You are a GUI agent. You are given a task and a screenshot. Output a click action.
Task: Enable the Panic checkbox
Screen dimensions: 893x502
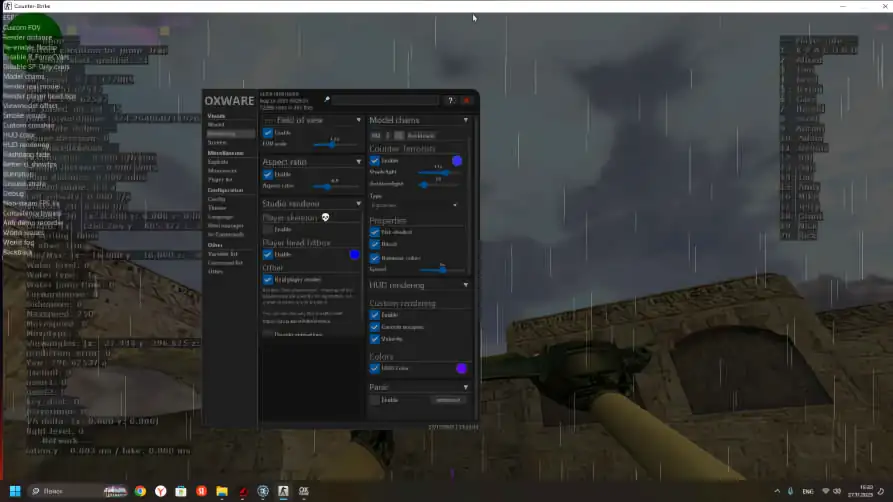(374, 400)
